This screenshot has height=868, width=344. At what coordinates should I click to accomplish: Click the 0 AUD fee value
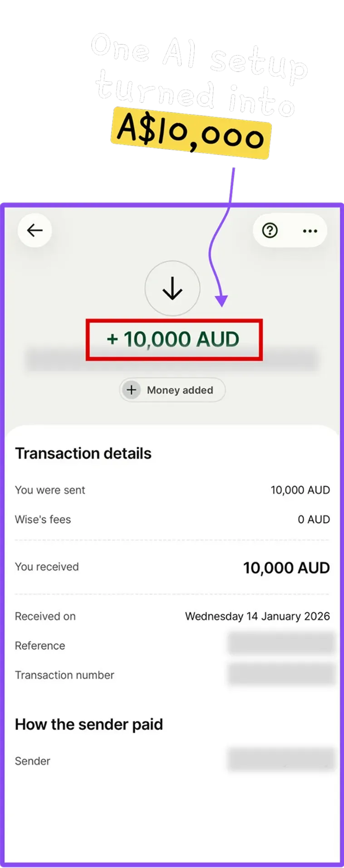point(314,519)
